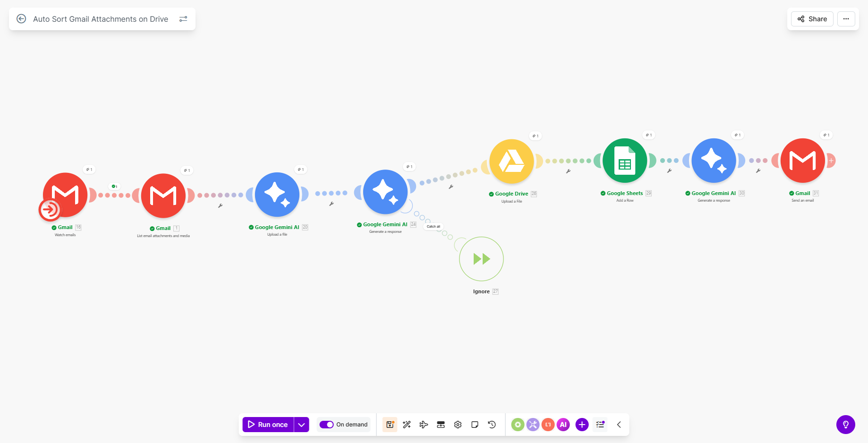Click the Save scenario icon
The height and width of the screenshot is (443, 868).
pyautogui.click(x=390, y=425)
